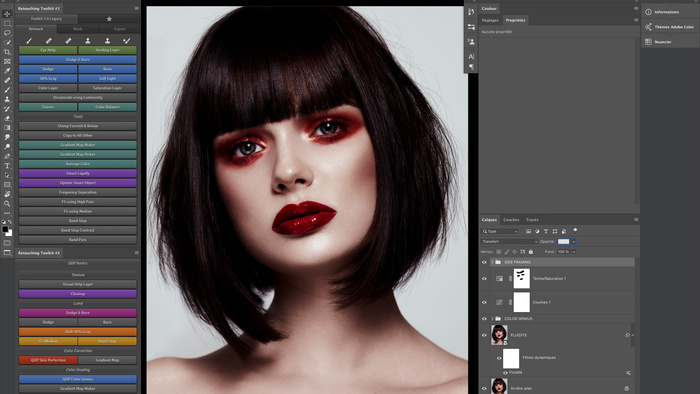The width and height of the screenshot is (700, 394).
Task: Toggle layer filtering on/off switch
Action: click(x=575, y=231)
